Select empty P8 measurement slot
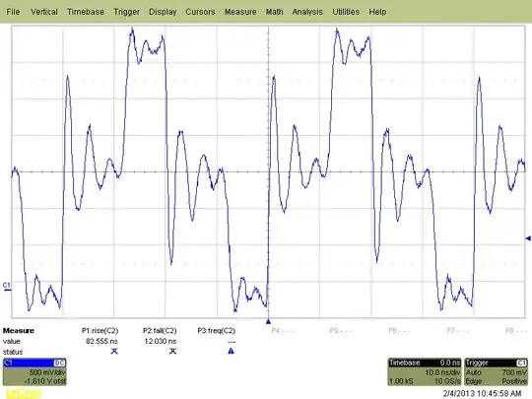 coord(516,330)
